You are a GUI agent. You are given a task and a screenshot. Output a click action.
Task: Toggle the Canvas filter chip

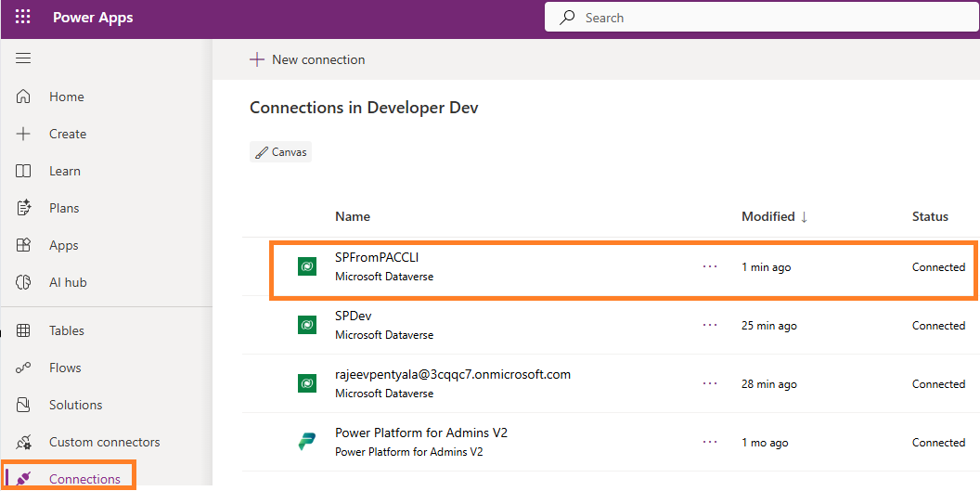point(281,152)
